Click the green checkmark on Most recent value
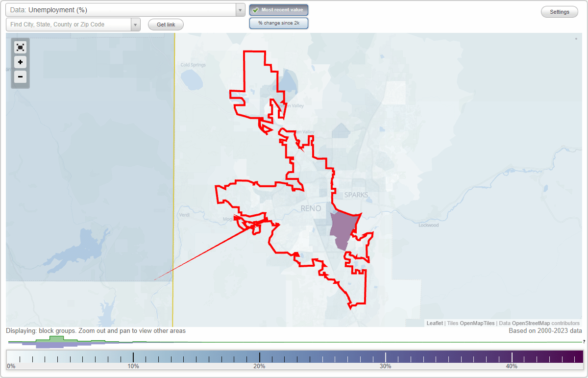588x378 pixels. (x=256, y=9)
